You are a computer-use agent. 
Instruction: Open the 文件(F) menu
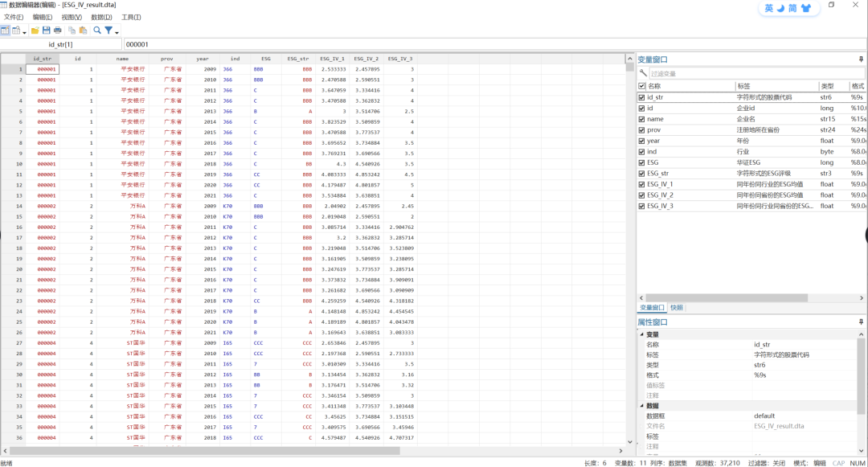(14, 17)
